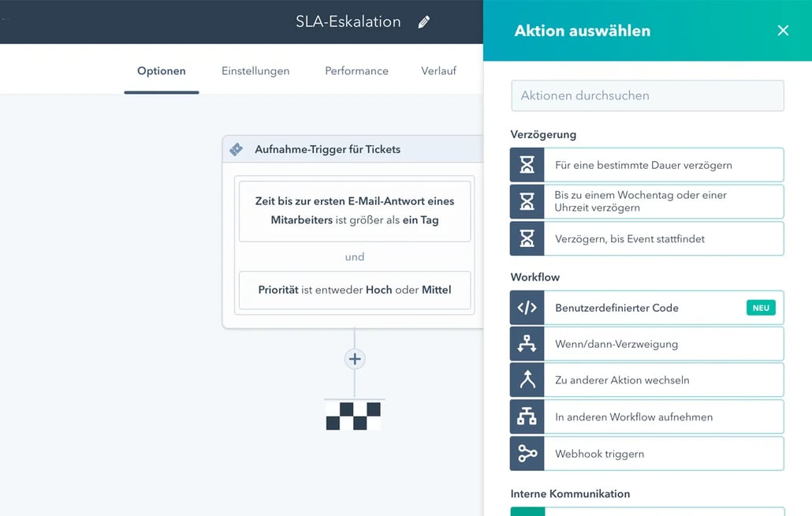This screenshot has height=516, width=812.
Task: Click the pencil icon to rename SLA-Eskalation
Action: [424, 22]
